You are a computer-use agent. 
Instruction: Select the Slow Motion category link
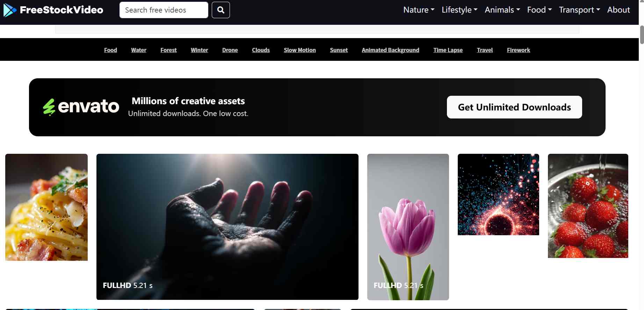(x=299, y=50)
